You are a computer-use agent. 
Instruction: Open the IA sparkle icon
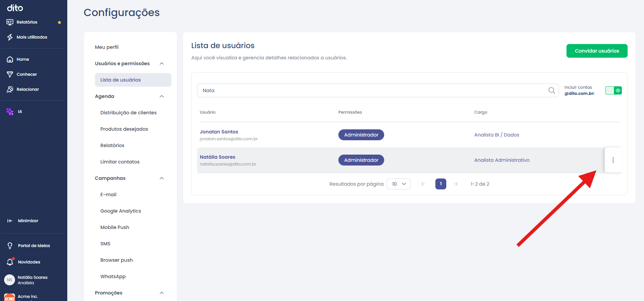click(10, 112)
